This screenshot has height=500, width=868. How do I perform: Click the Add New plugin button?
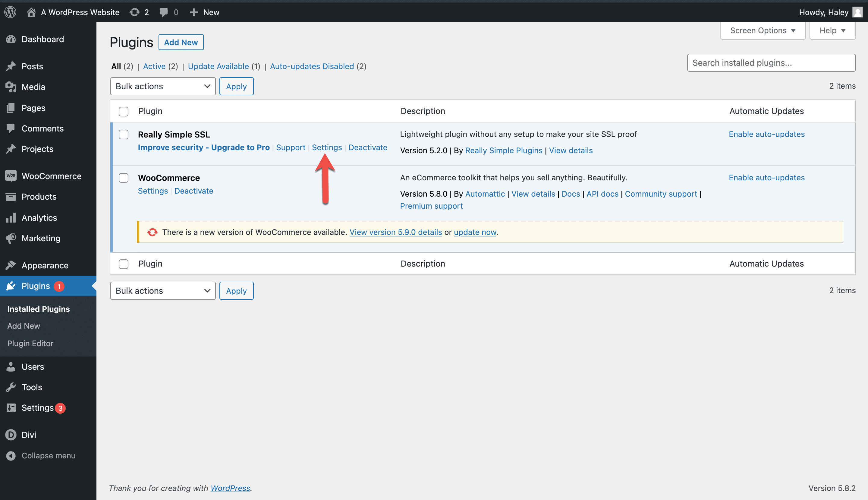click(181, 42)
